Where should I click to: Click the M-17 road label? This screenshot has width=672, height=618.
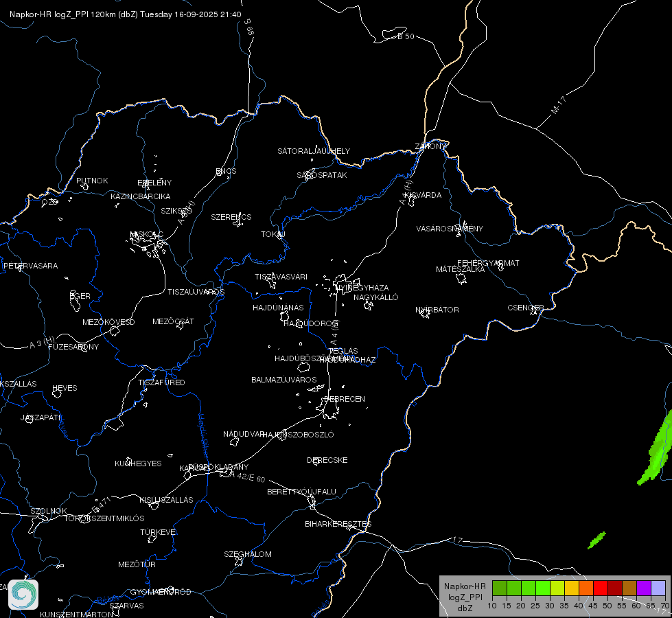point(559,104)
